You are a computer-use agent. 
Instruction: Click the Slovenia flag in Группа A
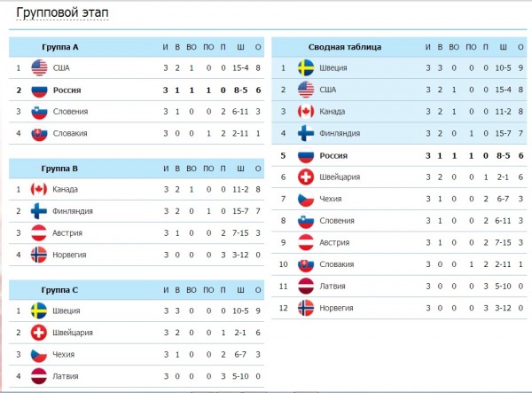point(39,112)
